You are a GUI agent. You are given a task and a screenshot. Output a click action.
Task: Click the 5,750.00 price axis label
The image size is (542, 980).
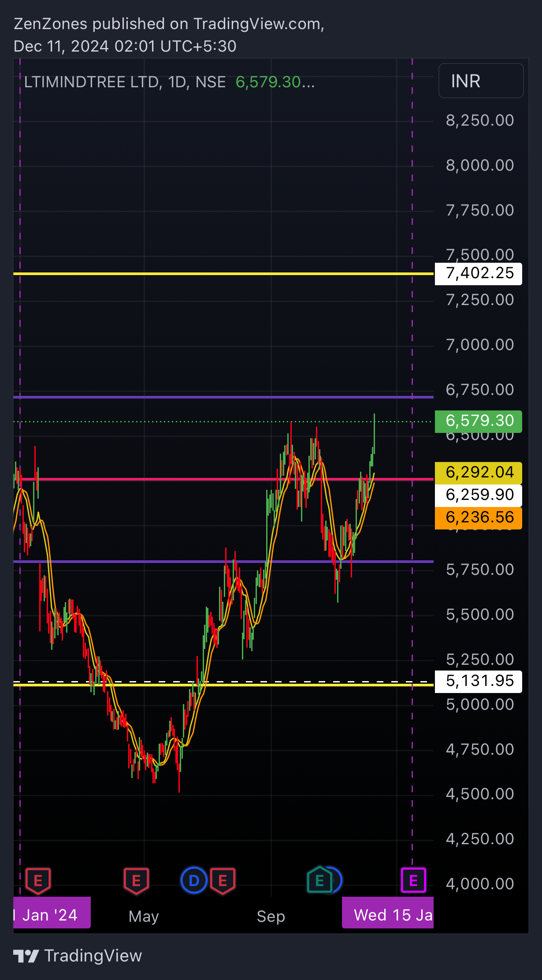480,570
